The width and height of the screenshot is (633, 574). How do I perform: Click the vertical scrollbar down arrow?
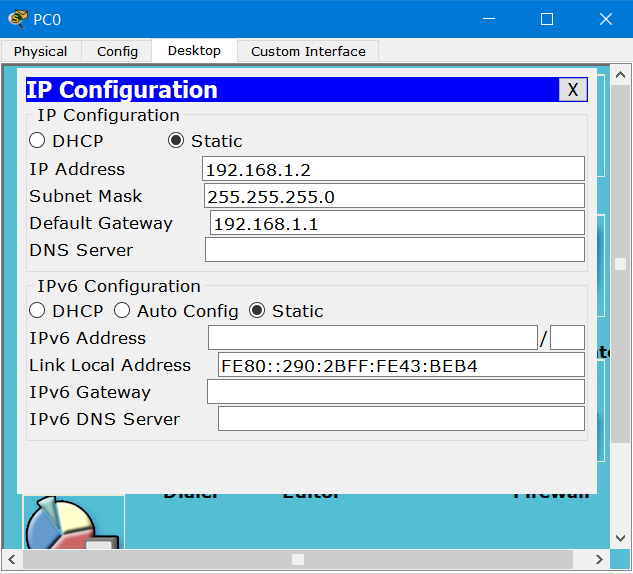[620, 538]
